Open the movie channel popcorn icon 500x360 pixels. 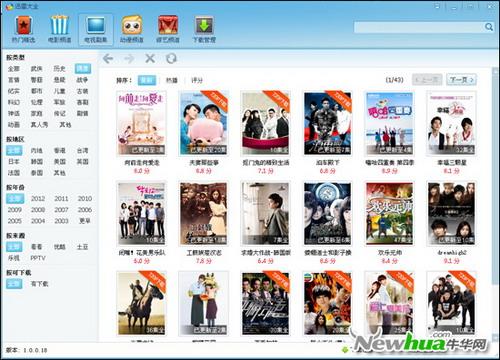click(x=59, y=29)
